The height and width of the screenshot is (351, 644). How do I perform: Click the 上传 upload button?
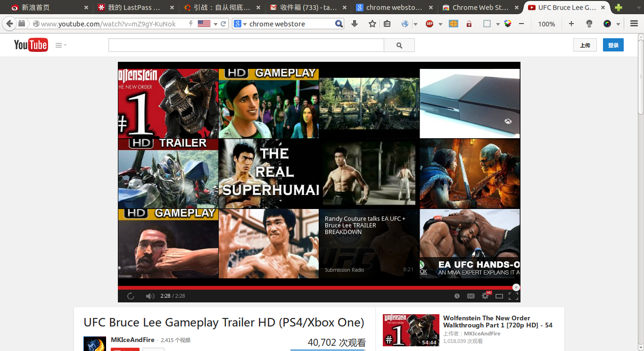(585, 45)
